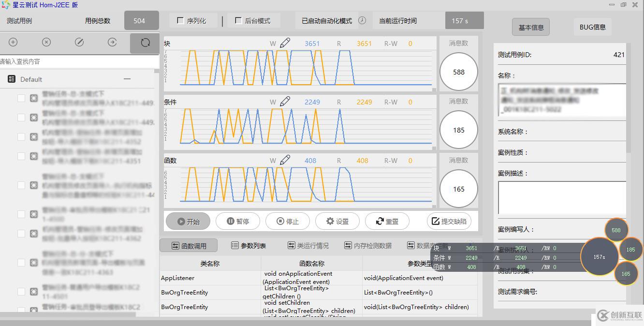Toggle the 后台模式 checkbox
The height and width of the screenshot is (326, 644).
pos(238,21)
